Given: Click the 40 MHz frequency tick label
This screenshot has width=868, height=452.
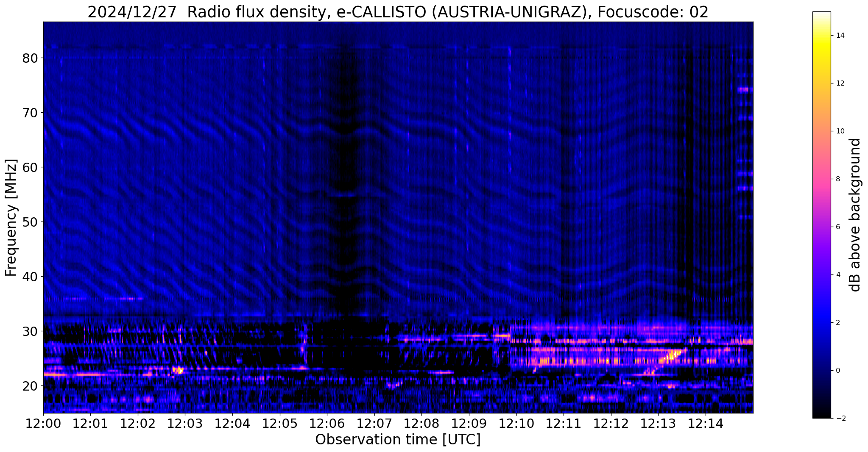Looking at the screenshot, I should click(30, 277).
